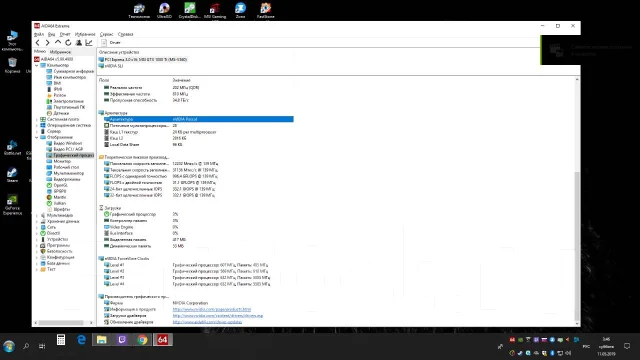This screenshot has width=640, height=360.
Task: Click the AIDA64 taskbar button
Action: click(162, 340)
